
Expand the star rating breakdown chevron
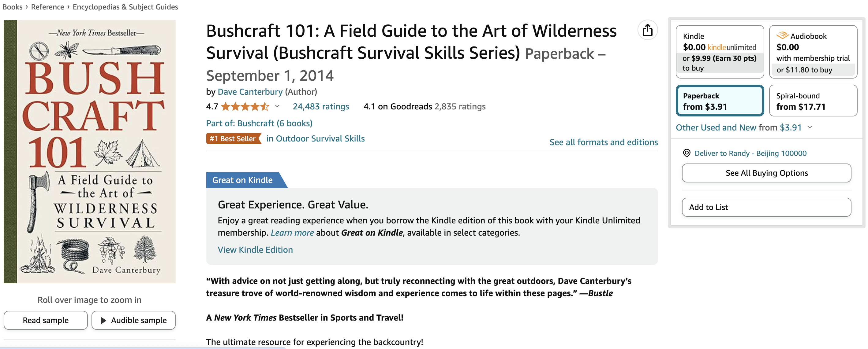pyautogui.click(x=277, y=106)
